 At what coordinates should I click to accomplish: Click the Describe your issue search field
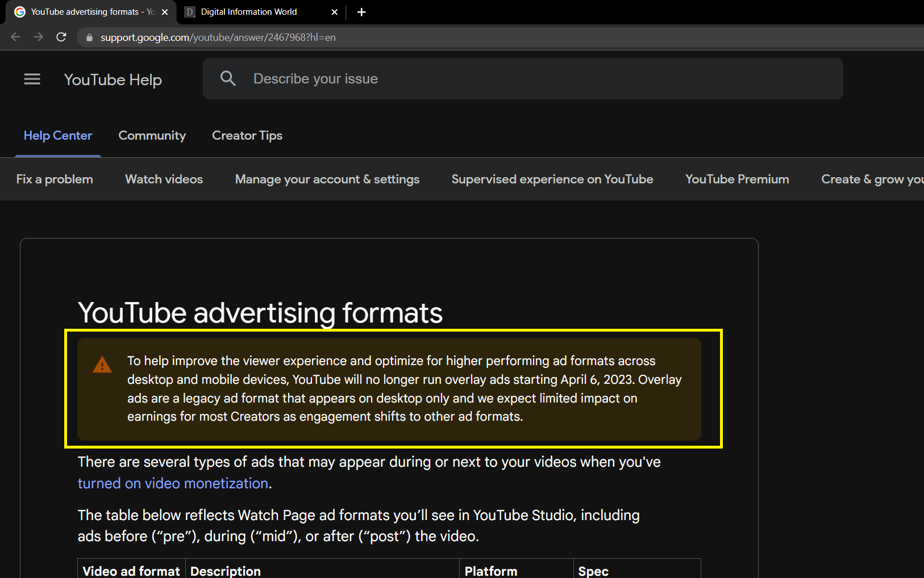(523, 79)
